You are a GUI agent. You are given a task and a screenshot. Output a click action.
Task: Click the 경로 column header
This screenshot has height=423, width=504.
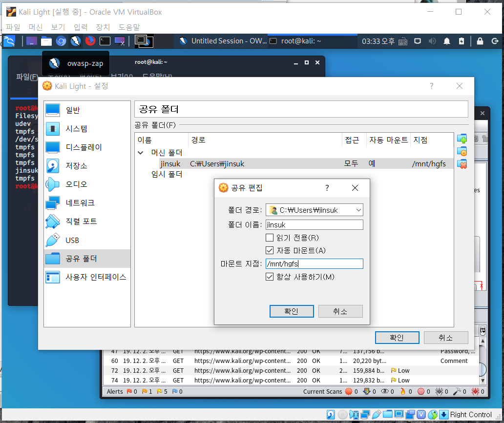[x=265, y=140]
